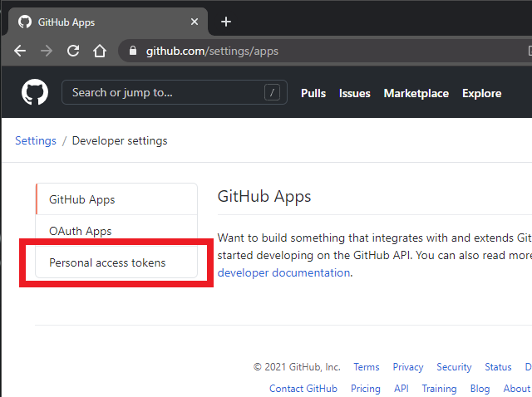
Task: Click the © 2021 GitHub, Inc. text
Action: [x=297, y=367]
